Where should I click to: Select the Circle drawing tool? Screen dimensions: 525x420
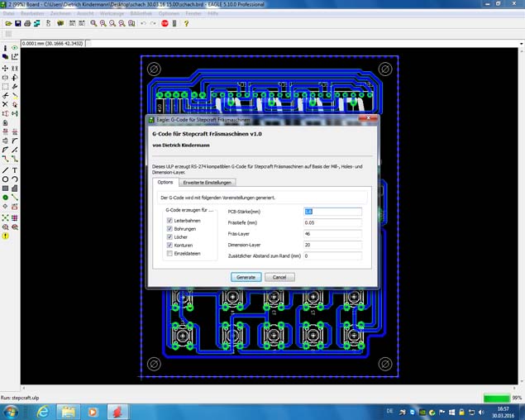click(5, 179)
